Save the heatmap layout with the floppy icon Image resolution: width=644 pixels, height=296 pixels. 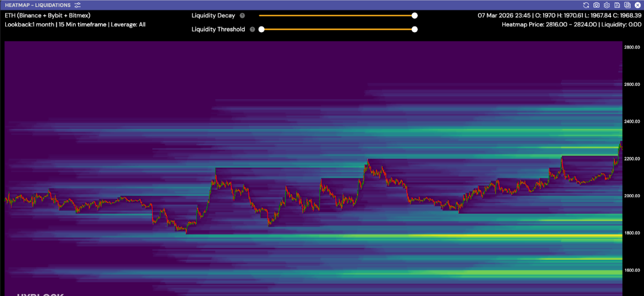point(617,5)
